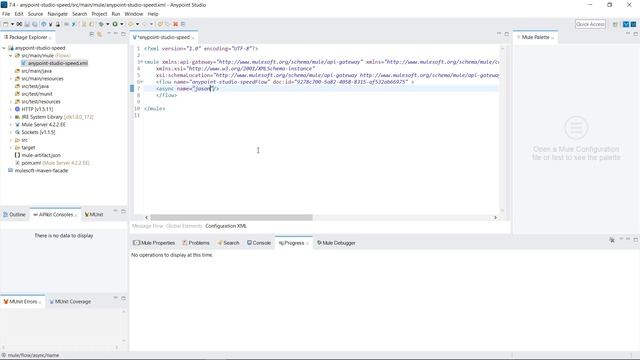The image size is (640, 360).
Task: Select the MUnit Coverage tab
Action: [70, 302]
